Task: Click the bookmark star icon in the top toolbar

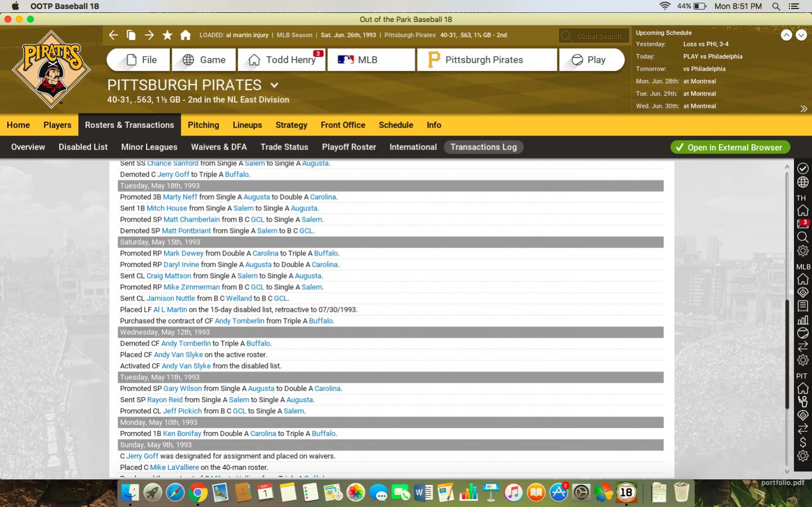Action: coord(167,35)
